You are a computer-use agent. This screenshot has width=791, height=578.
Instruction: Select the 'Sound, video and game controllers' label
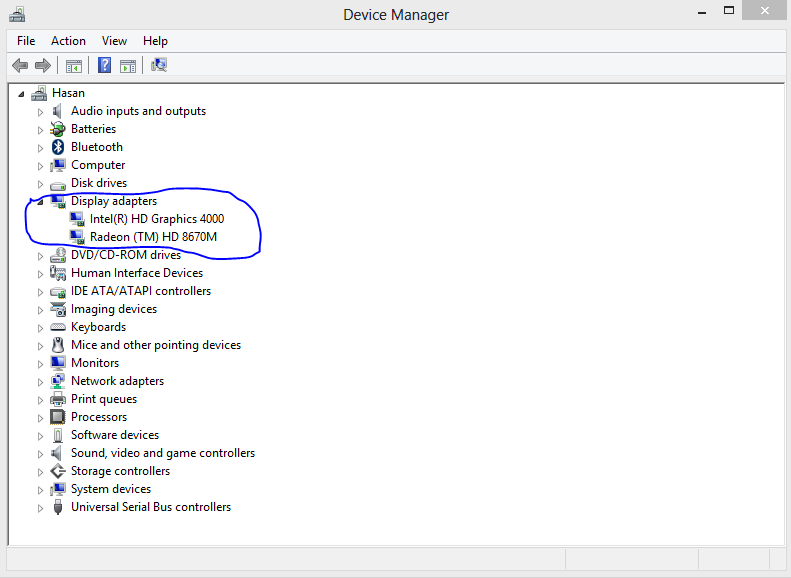(x=163, y=453)
